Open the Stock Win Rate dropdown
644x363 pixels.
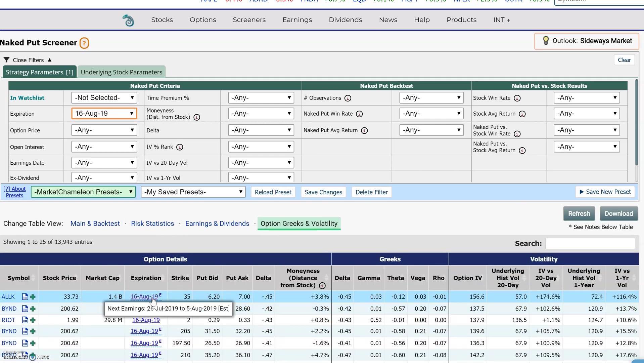[587, 98]
